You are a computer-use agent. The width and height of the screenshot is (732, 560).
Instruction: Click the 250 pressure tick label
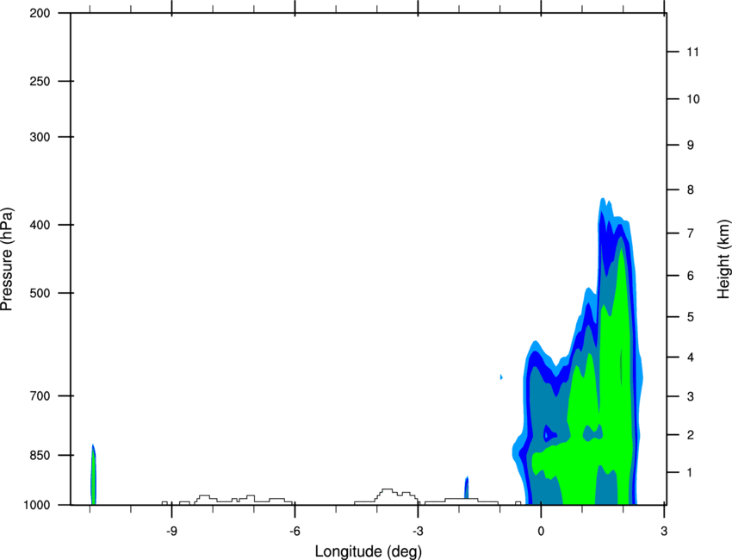(x=40, y=81)
